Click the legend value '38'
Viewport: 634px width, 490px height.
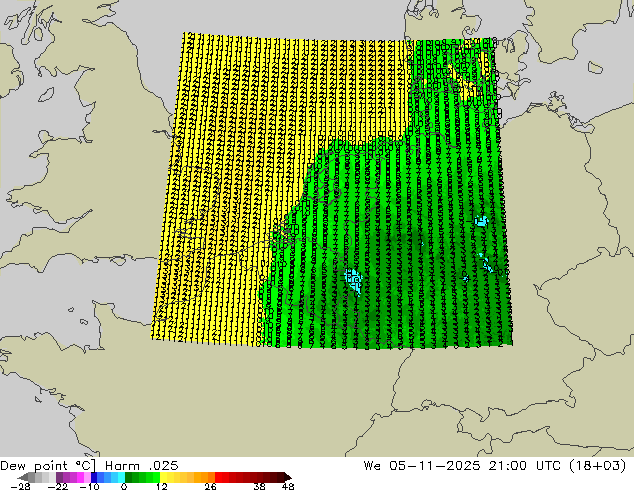point(260,486)
